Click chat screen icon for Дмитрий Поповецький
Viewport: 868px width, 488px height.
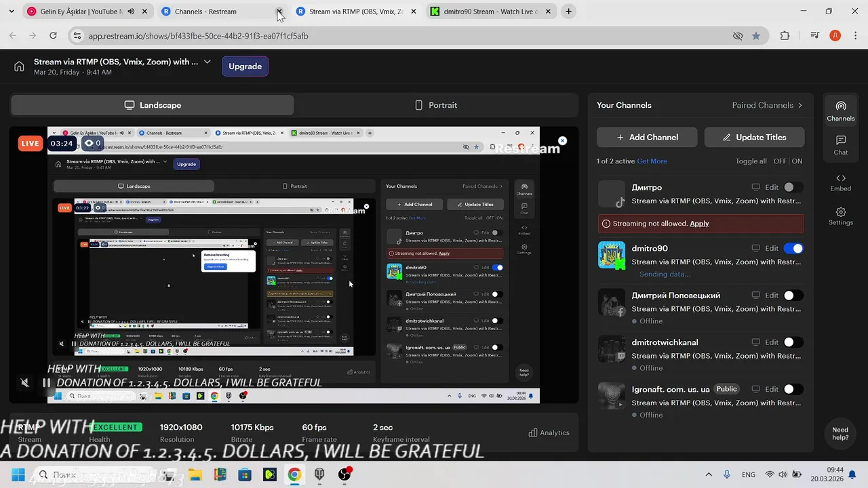tap(756, 296)
